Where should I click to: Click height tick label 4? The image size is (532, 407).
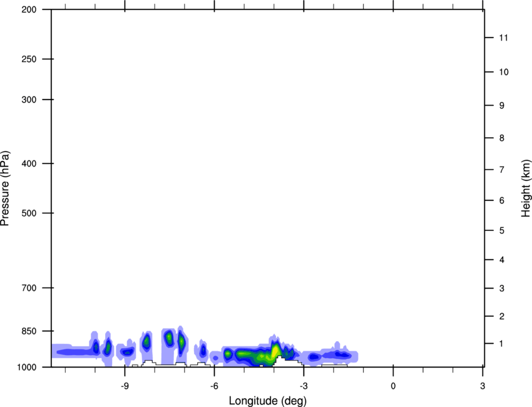[x=502, y=260]
